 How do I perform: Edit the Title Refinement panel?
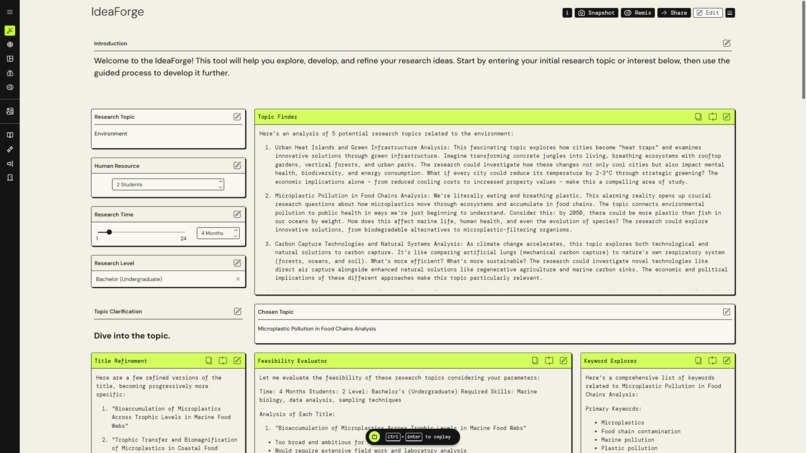(237, 360)
